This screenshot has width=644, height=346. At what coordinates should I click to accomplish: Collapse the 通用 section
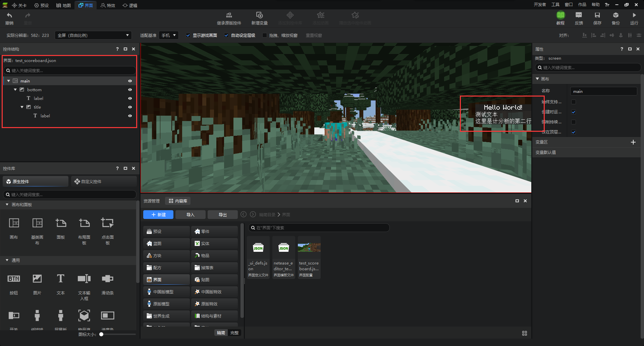(x=7, y=260)
